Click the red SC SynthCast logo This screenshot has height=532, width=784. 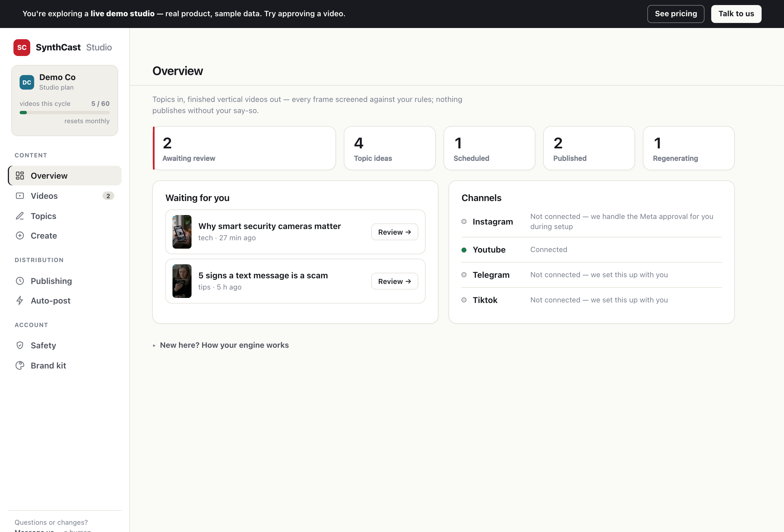[22, 48]
